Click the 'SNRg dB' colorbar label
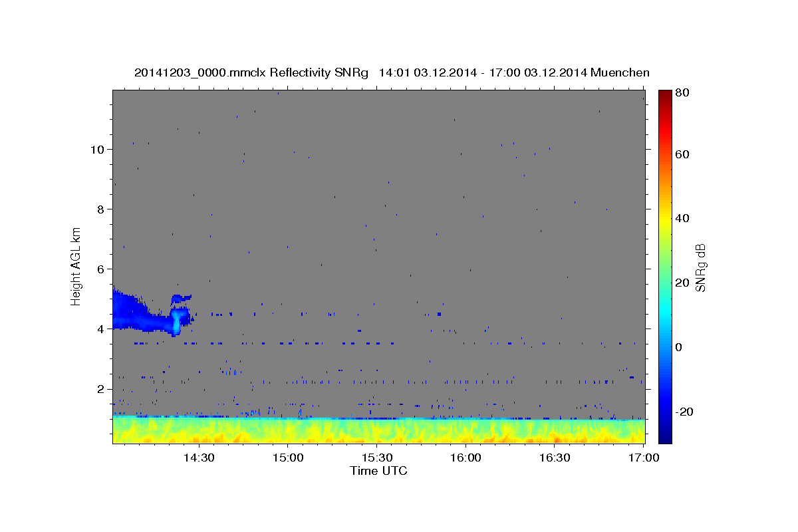 pos(700,267)
